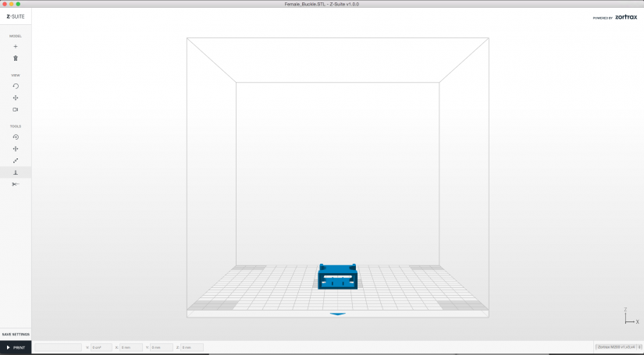This screenshot has height=355, width=644.
Task: Choose the rotate model tool
Action: tap(16, 137)
